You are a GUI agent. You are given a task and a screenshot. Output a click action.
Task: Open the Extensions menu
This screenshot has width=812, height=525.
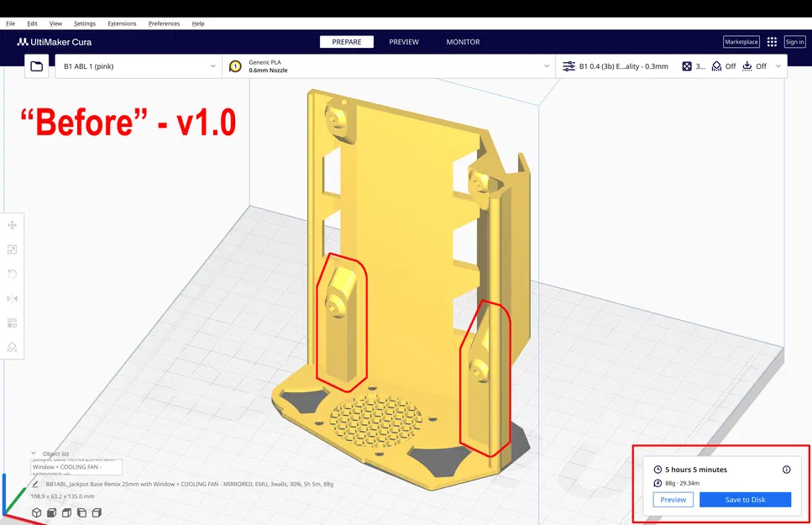click(x=123, y=24)
